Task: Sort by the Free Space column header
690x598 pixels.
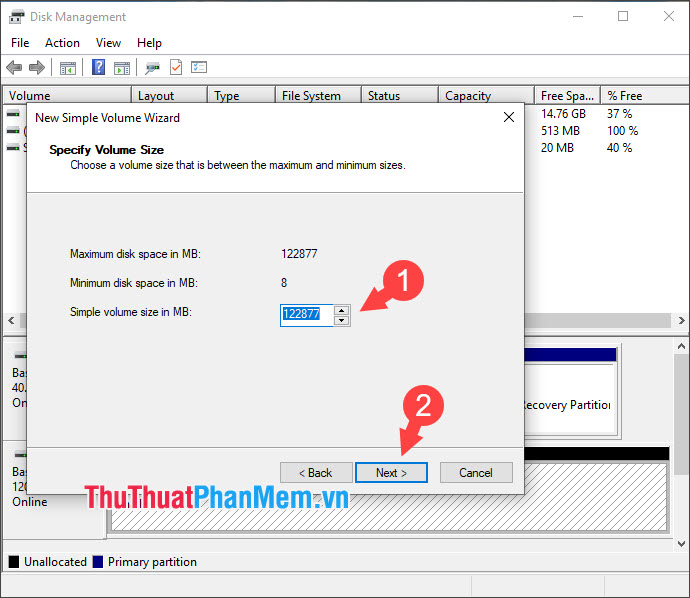Action: click(567, 95)
